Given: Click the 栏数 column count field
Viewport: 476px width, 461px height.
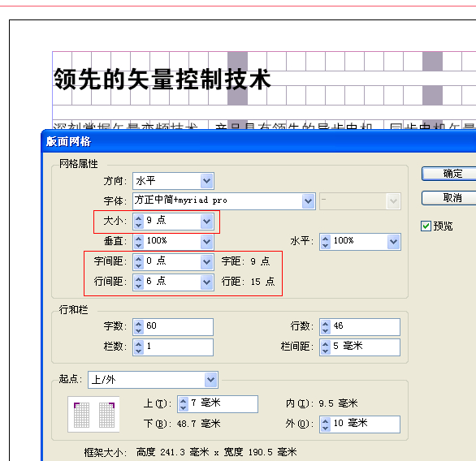Looking at the screenshot, I should (x=173, y=347).
